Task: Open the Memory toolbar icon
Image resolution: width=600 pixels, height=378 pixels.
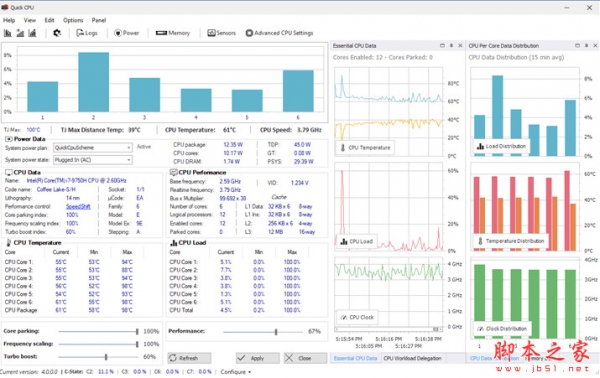Action: [x=173, y=33]
